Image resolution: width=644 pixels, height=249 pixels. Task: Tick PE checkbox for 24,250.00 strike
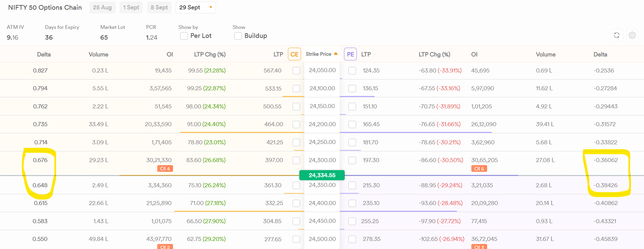pyautogui.click(x=352, y=142)
